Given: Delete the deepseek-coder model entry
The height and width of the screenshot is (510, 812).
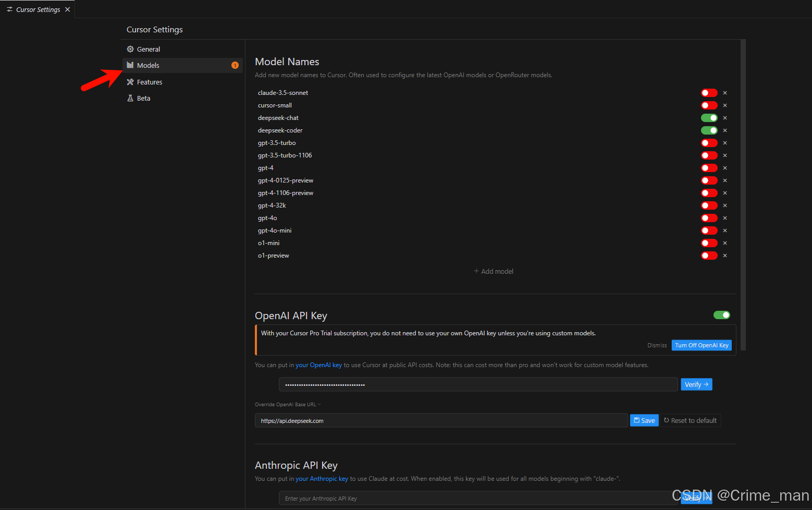Looking at the screenshot, I should point(725,130).
